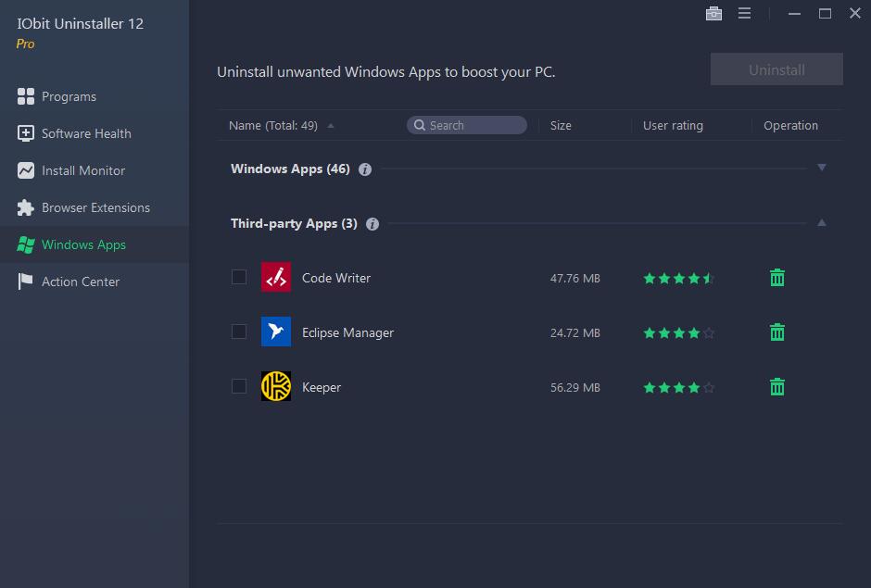This screenshot has height=588, width=871.
Task: Collapse the Third-party Apps section
Action: click(x=821, y=223)
